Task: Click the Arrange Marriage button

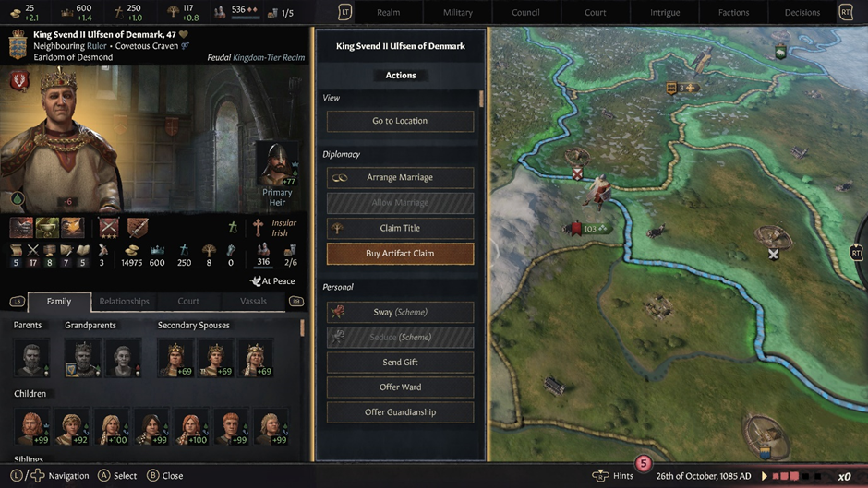Action: tap(400, 177)
